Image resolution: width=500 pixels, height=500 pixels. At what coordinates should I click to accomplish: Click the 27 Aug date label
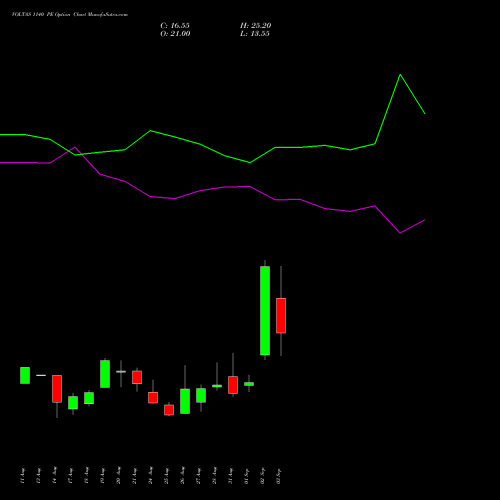click(199, 476)
